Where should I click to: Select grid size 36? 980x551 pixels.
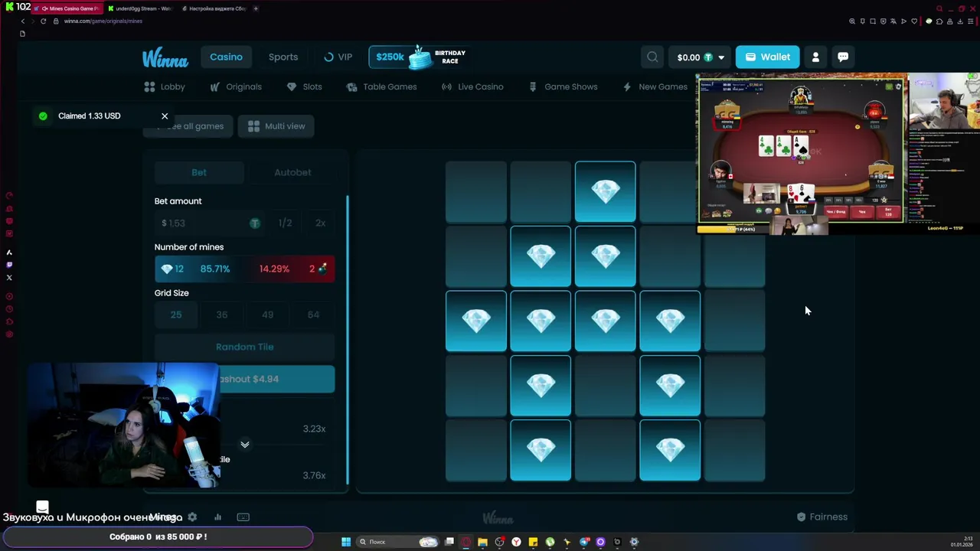point(222,315)
